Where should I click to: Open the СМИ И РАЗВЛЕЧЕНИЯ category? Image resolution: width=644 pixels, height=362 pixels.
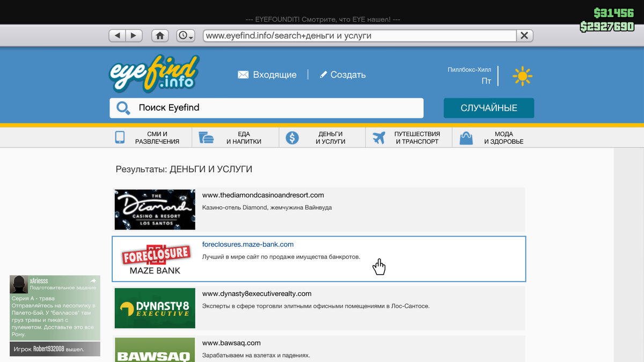tap(157, 138)
